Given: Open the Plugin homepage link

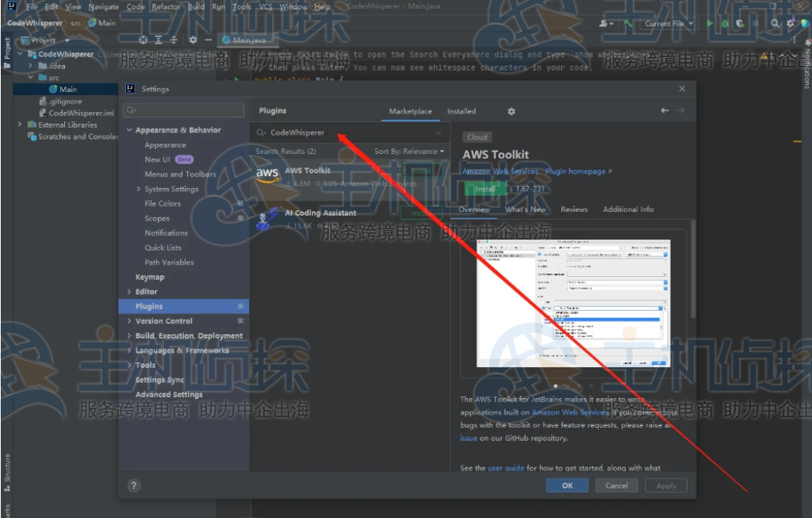Looking at the screenshot, I should pos(578,171).
